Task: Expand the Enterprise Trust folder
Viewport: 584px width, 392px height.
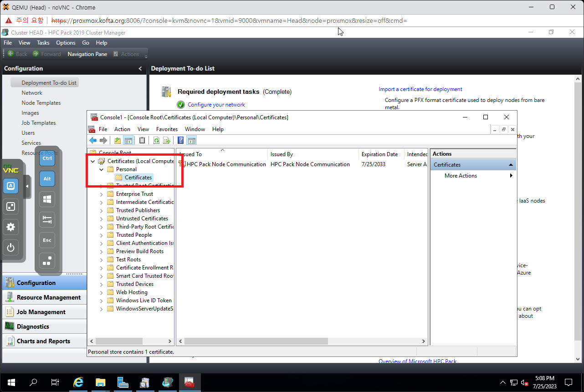Action: point(101,194)
